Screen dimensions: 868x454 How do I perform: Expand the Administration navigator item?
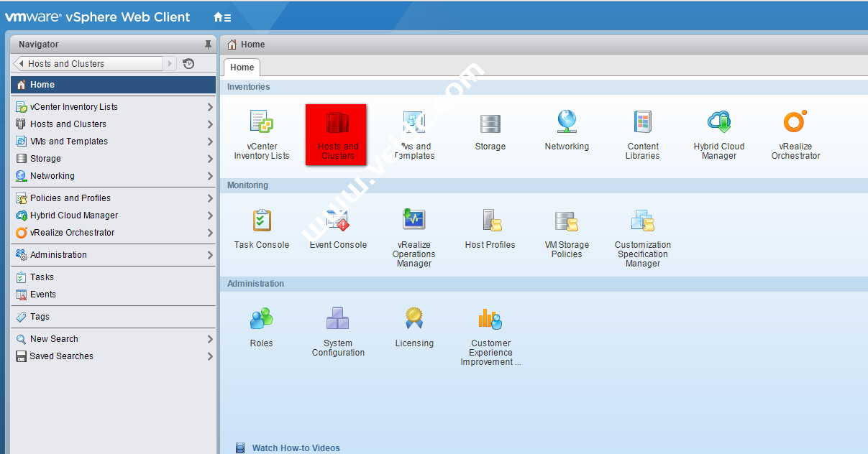click(210, 255)
